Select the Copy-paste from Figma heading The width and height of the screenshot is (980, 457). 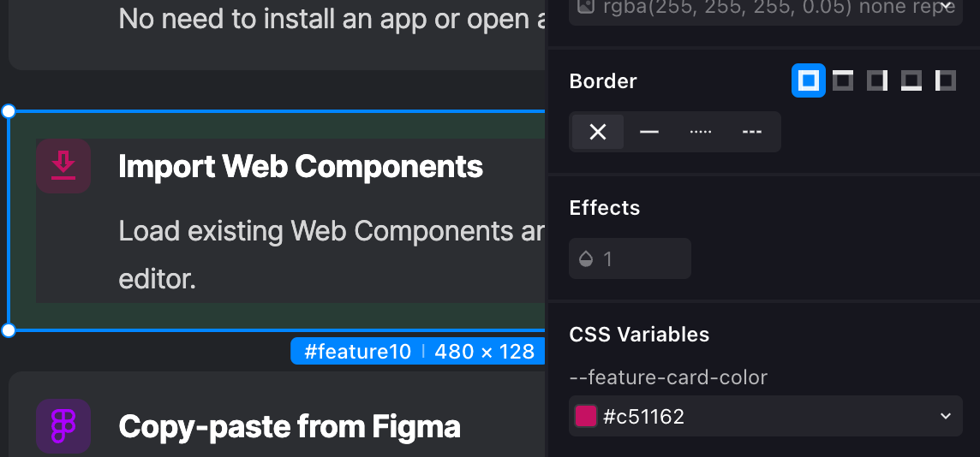coord(290,426)
